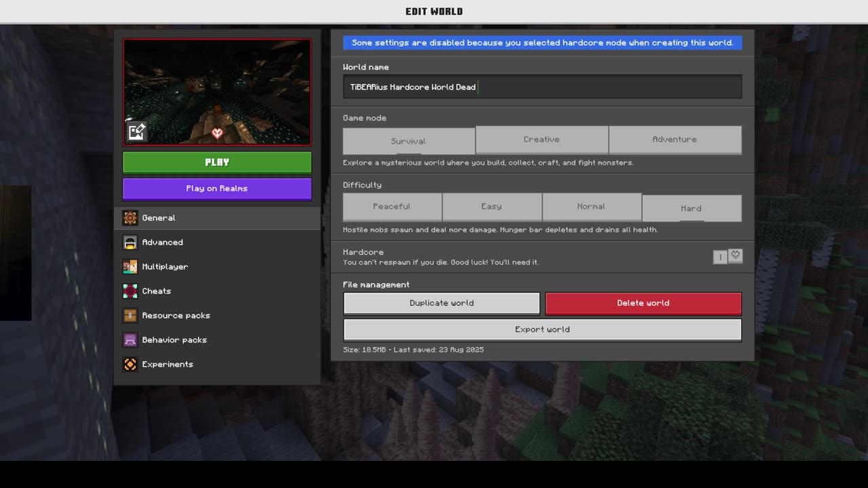Click the File management heading
This screenshot has width=868, height=488.
tap(376, 285)
